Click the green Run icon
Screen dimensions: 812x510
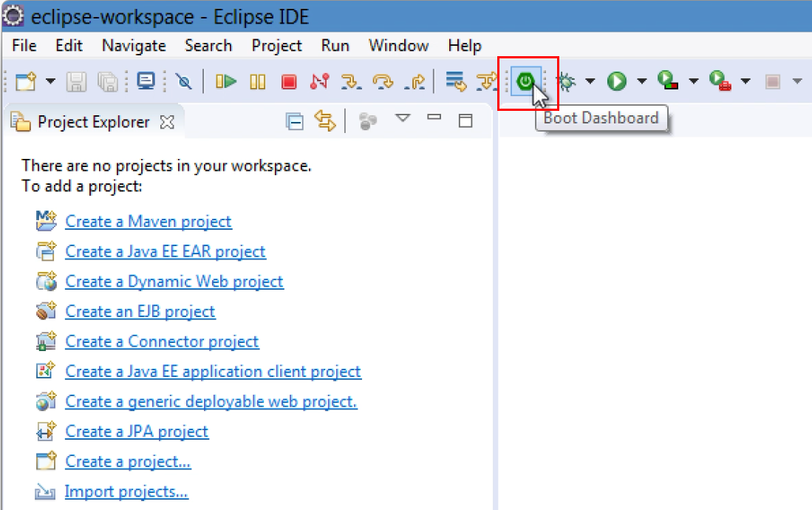coord(617,81)
